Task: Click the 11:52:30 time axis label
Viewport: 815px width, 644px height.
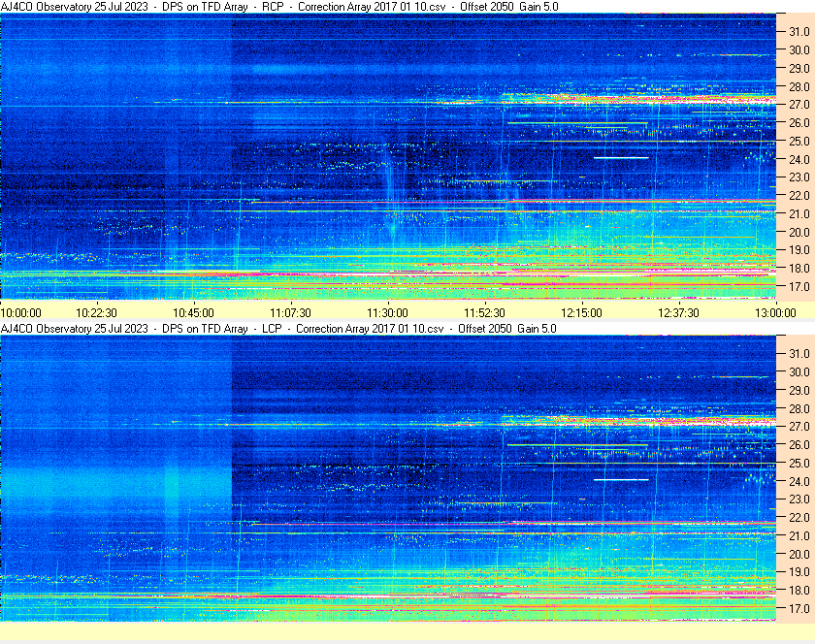Action: click(484, 312)
